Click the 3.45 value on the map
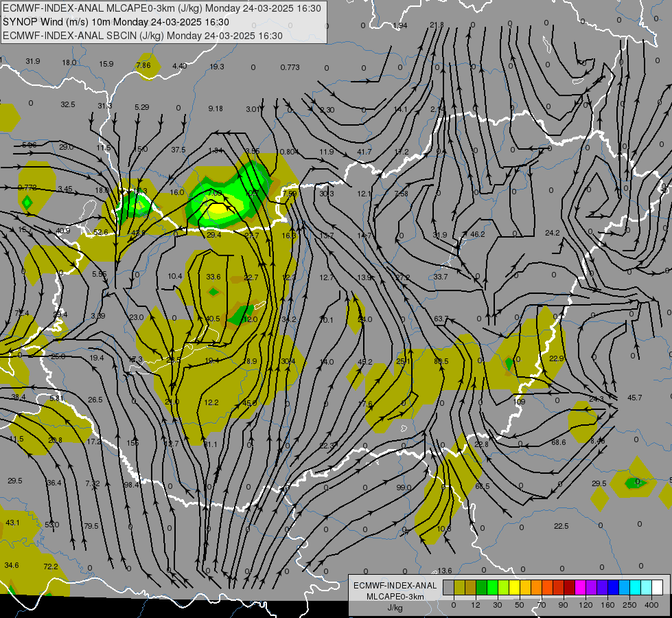Image resolution: width=672 pixels, height=618 pixels. (65, 189)
